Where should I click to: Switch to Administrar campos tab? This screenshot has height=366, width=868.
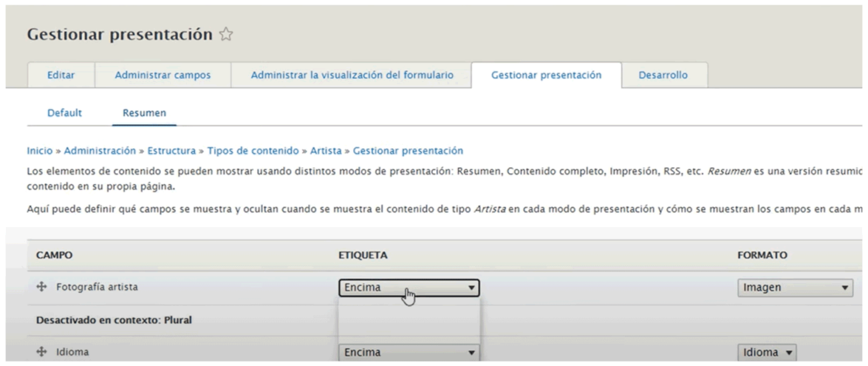click(x=163, y=75)
